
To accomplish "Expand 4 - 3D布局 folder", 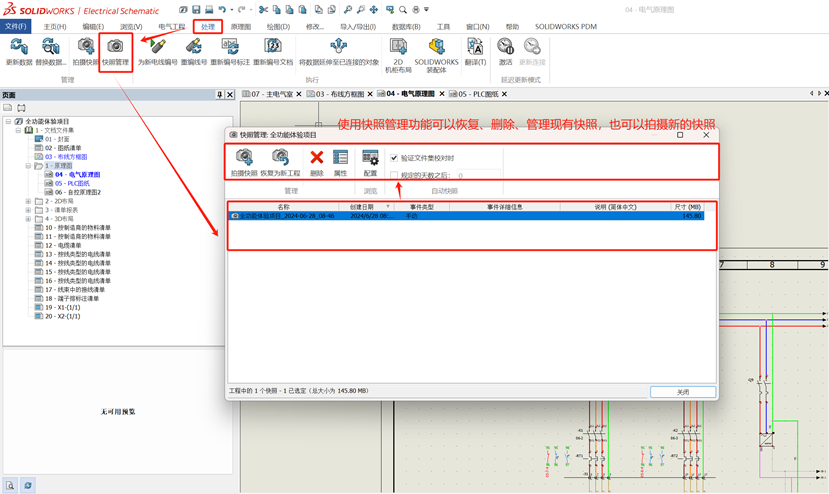I will click(x=28, y=218).
